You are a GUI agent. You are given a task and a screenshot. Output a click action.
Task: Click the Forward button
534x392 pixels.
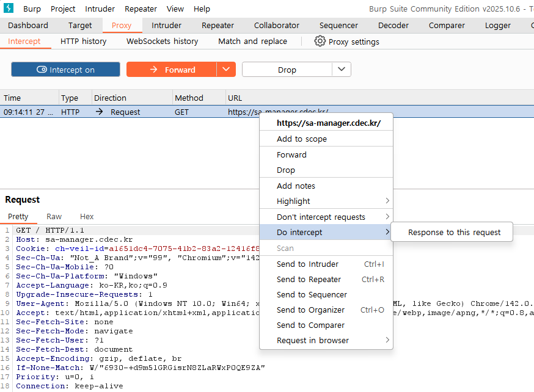(x=172, y=70)
